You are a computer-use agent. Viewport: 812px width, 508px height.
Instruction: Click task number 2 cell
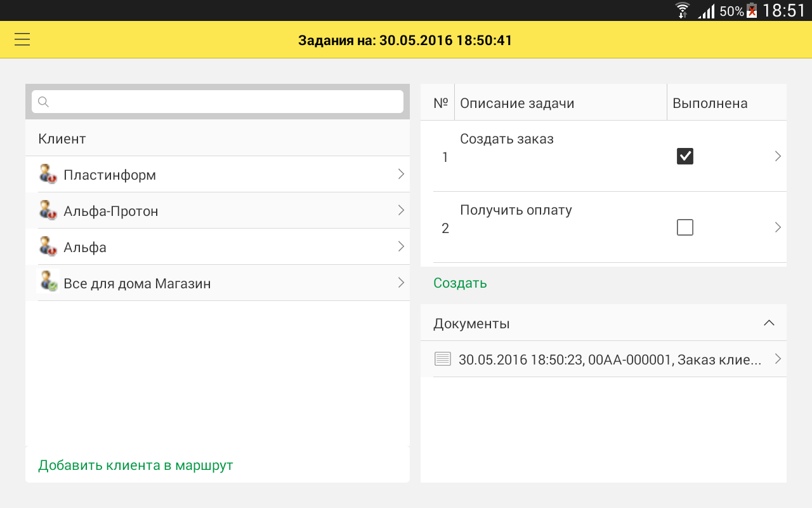point(445,228)
